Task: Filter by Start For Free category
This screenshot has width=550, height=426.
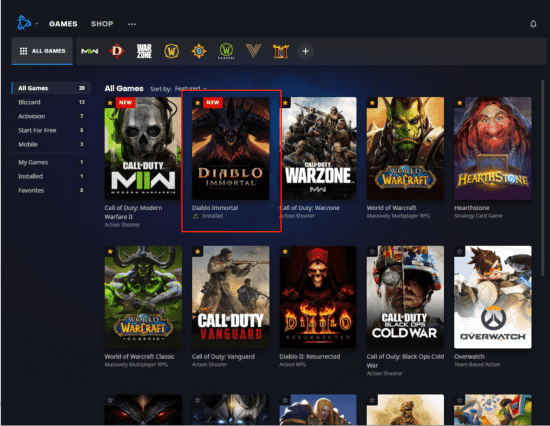Action: point(51,130)
